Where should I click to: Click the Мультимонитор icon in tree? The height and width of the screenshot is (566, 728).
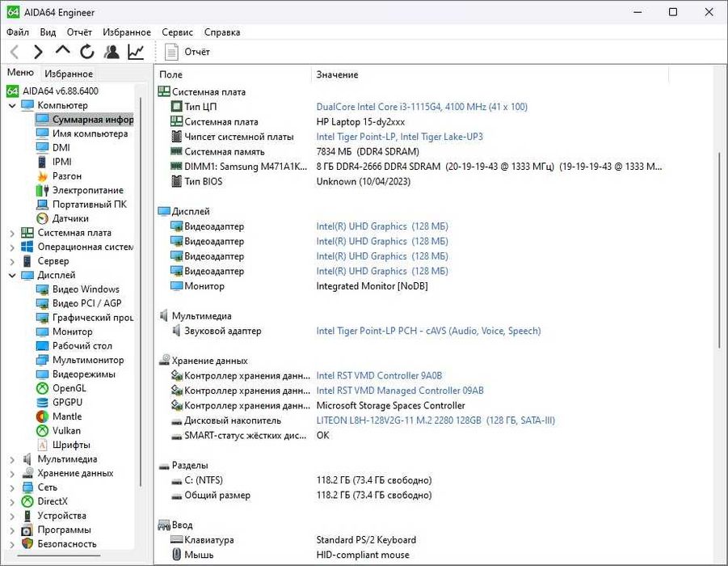(x=42, y=360)
